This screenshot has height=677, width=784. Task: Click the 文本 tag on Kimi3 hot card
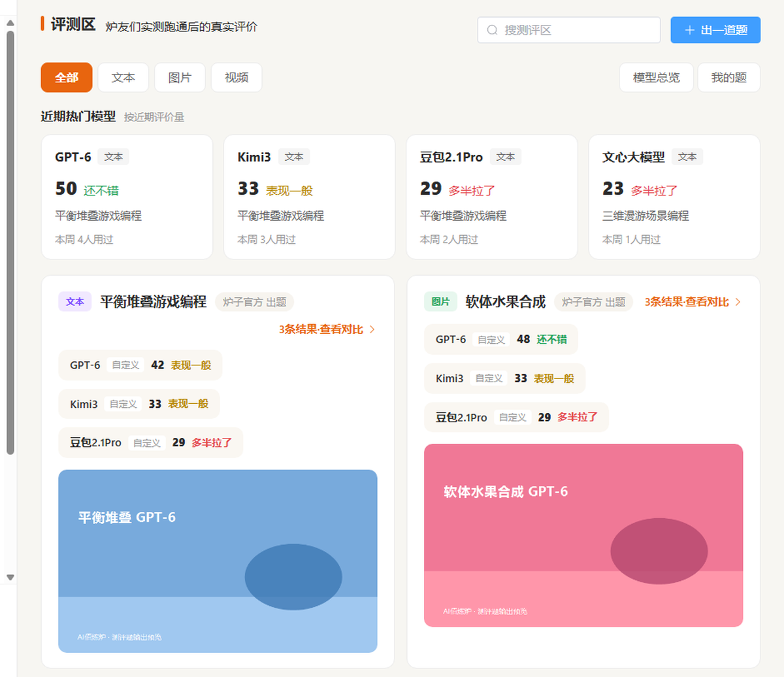[294, 157]
